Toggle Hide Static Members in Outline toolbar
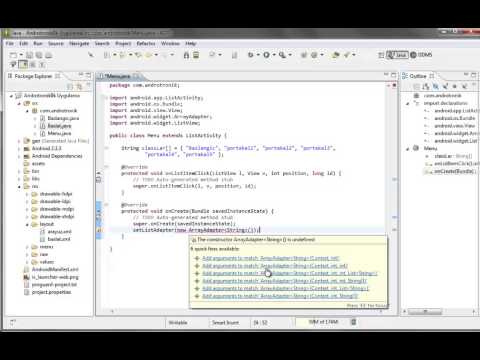The width and height of the screenshot is (480, 360). point(445,86)
